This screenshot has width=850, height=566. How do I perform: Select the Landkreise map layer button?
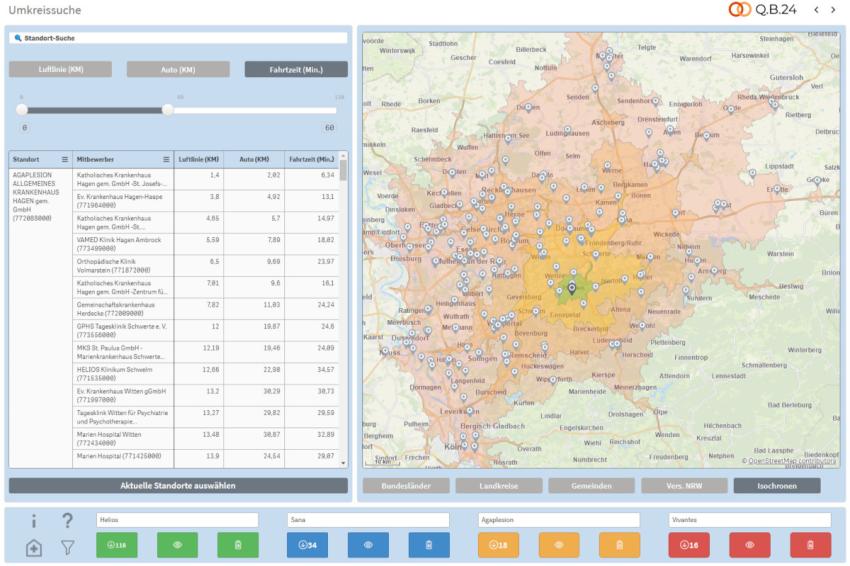499,486
